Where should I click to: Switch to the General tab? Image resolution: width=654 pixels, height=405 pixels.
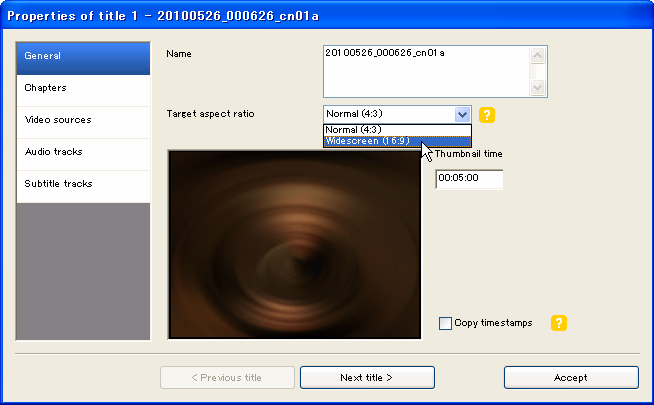[x=83, y=56]
